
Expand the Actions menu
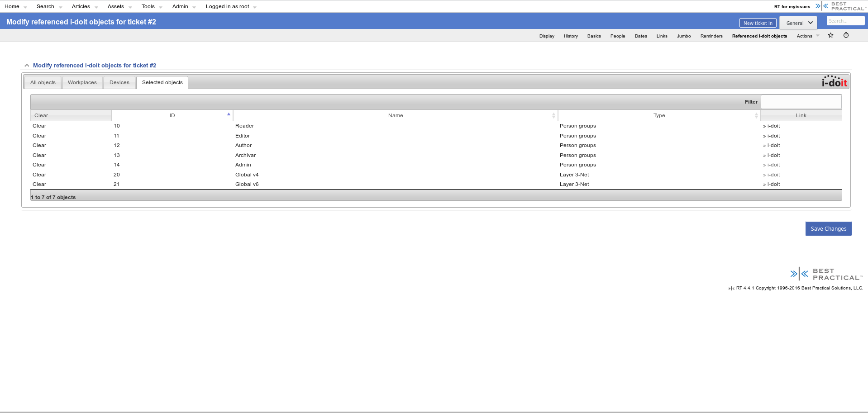[x=807, y=36]
